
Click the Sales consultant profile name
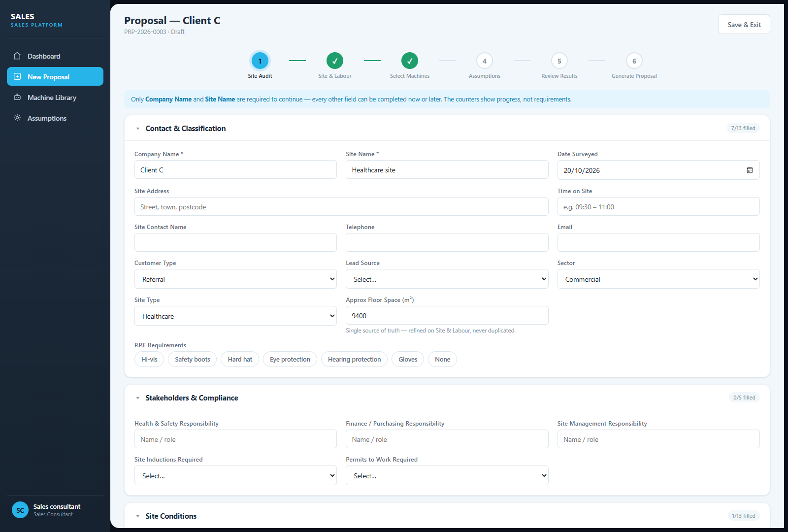pyautogui.click(x=57, y=506)
